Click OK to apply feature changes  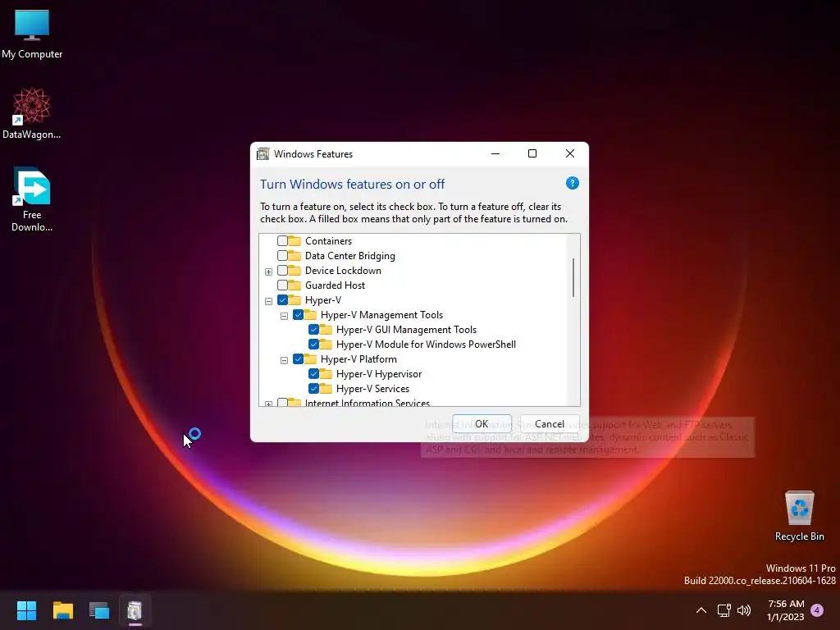(482, 424)
